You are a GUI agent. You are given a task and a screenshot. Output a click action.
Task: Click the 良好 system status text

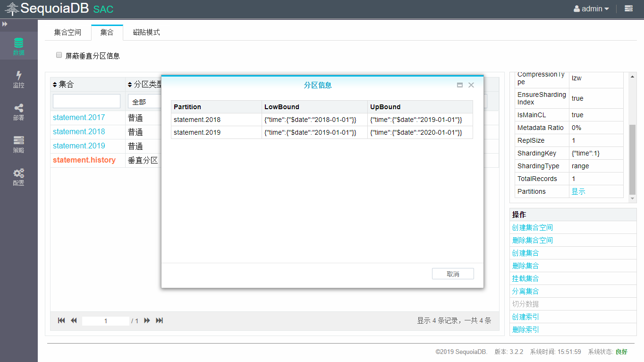point(621,352)
